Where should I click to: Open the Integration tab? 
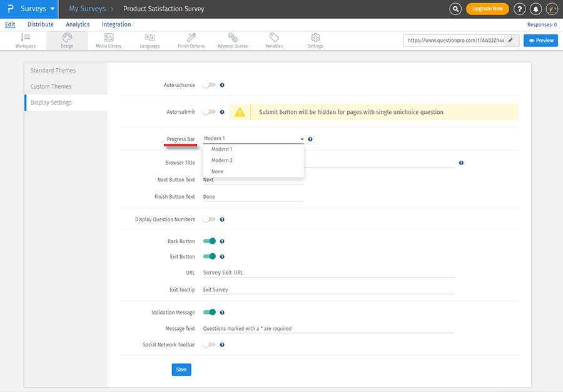coord(116,24)
